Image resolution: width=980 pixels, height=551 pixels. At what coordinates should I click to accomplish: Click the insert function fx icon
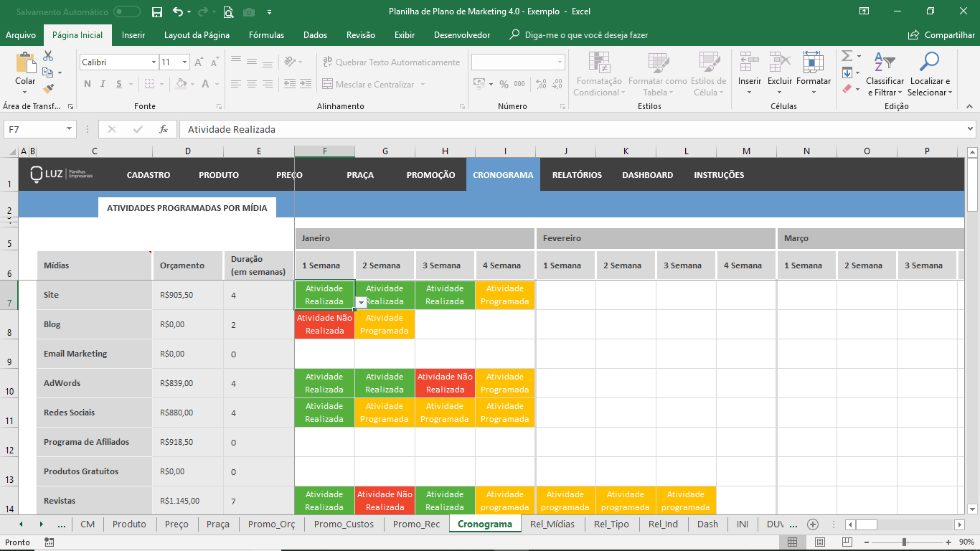[x=164, y=129]
